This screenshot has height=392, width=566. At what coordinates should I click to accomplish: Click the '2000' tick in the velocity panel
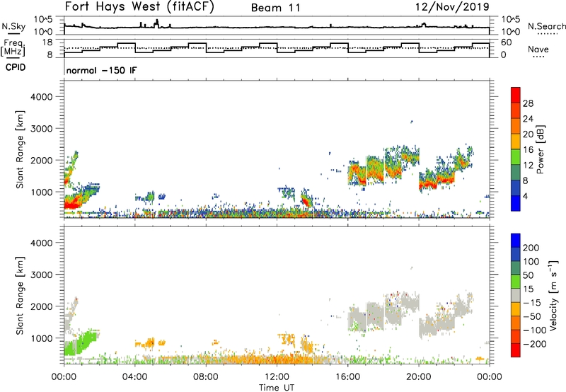[x=42, y=306]
